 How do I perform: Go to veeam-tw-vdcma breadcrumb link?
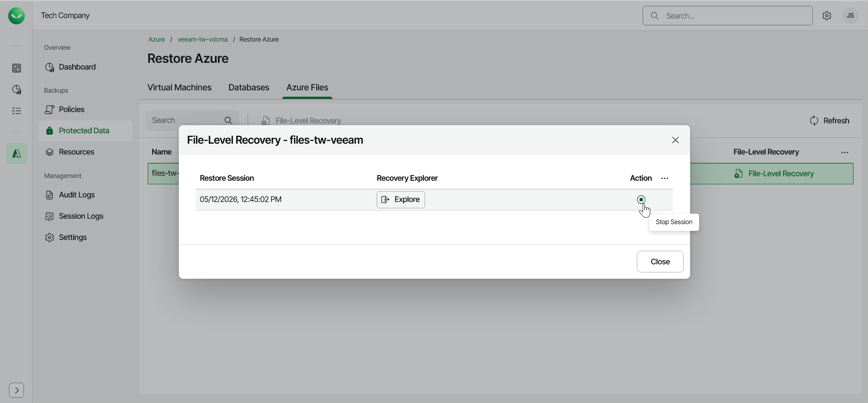point(202,39)
